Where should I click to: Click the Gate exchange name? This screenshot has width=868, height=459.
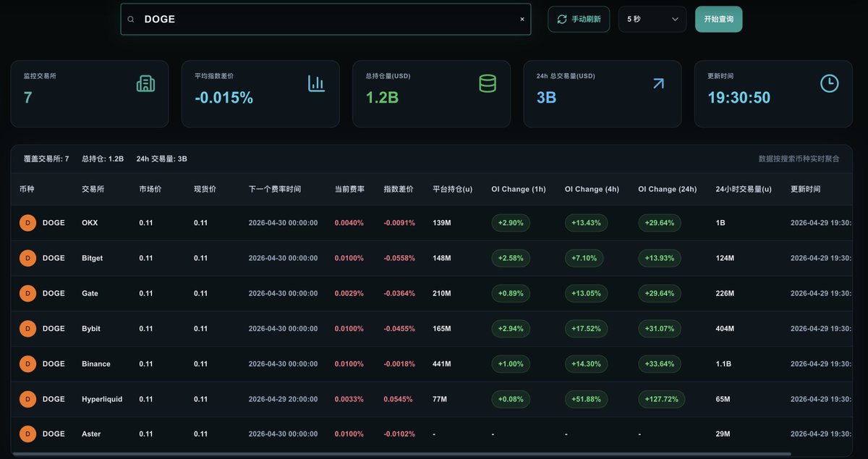[x=90, y=293]
